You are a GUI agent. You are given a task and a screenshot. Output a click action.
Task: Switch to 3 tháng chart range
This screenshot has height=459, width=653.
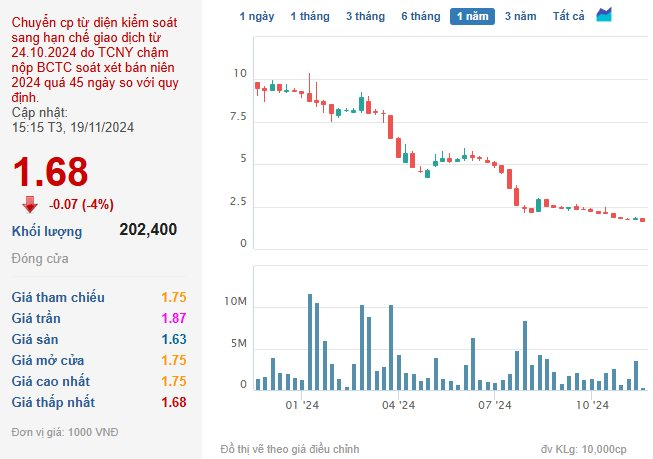[x=365, y=16]
